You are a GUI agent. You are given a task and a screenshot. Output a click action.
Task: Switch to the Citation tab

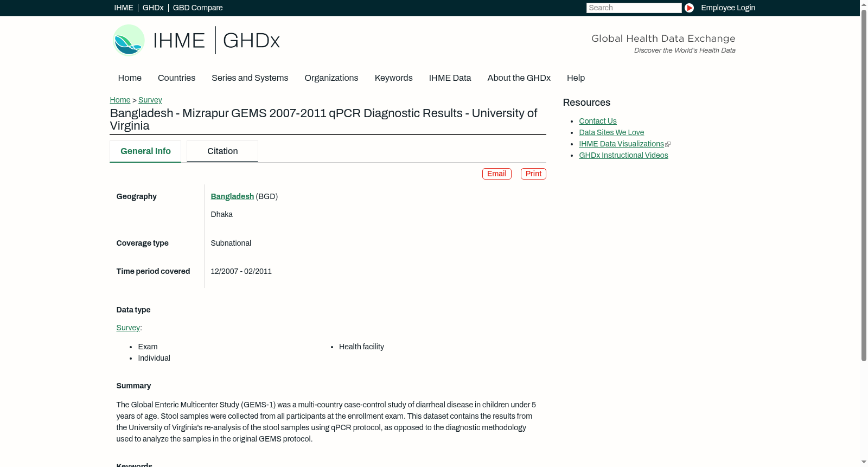(222, 151)
